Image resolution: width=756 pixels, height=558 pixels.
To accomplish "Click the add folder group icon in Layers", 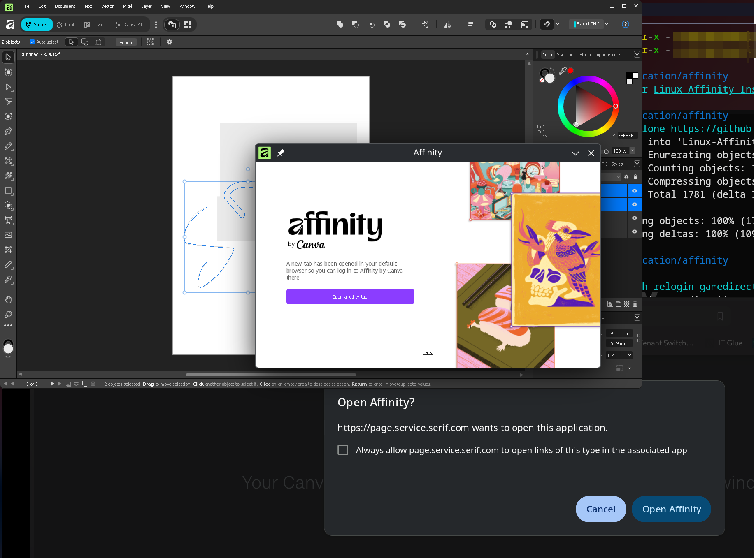I will coord(619,304).
